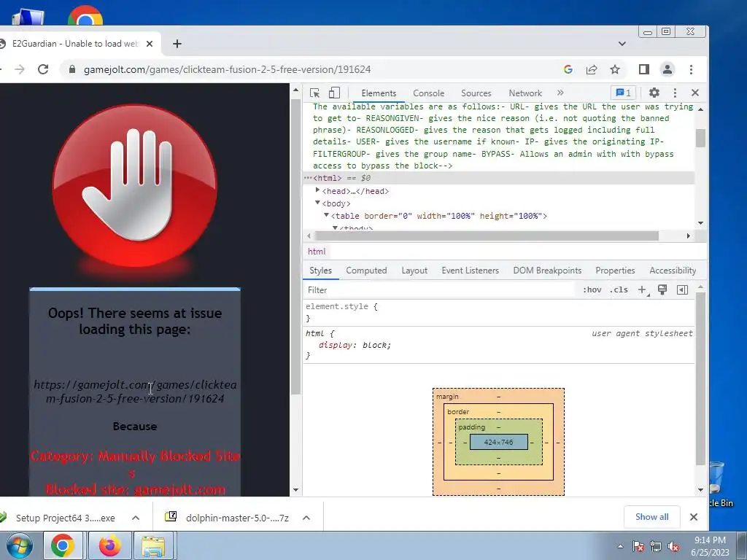Open the Event Listeners tab
Viewport: 747px width, 560px height.
click(471, 271)
